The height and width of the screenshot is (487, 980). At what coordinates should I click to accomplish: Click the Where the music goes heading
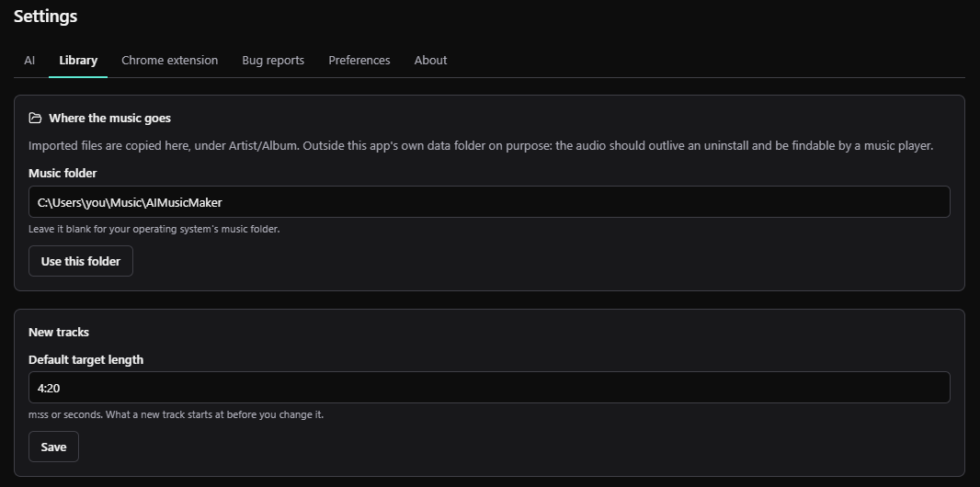pyautogui.click(x=110, y=118)
